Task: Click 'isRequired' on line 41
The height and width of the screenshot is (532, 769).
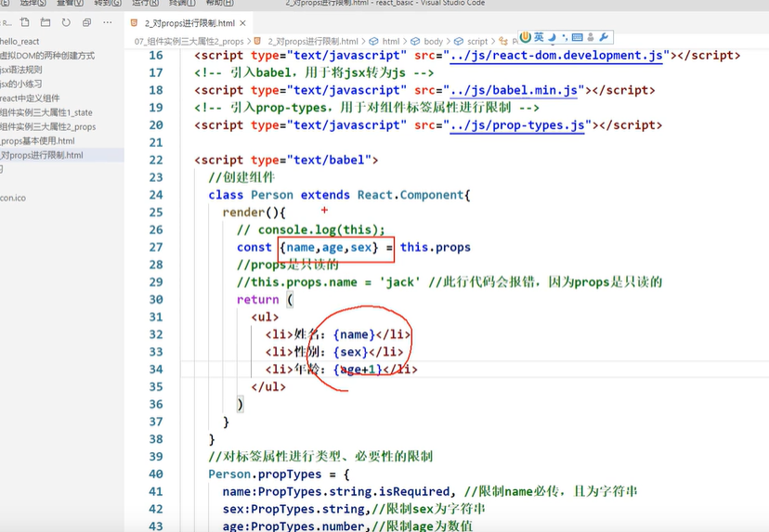Action: tap(414, 491)
